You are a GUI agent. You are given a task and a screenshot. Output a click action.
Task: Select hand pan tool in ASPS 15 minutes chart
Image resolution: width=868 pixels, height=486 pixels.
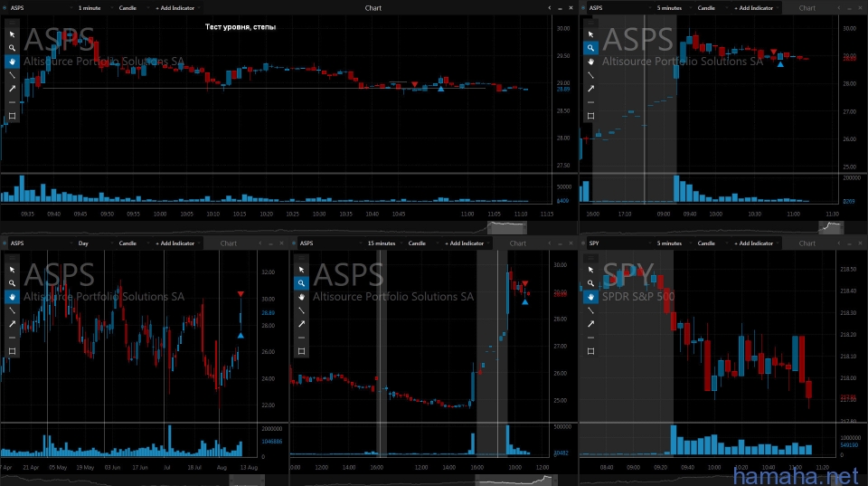(x=301, y=297)
